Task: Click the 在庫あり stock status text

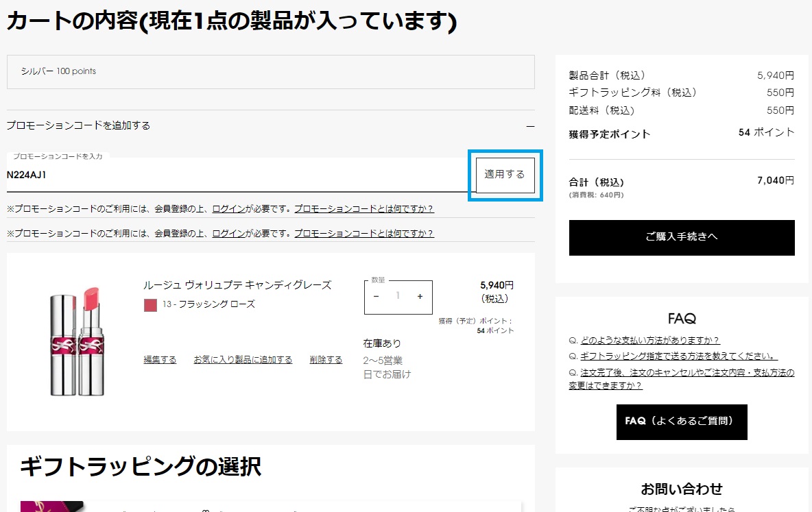Action: [382, 343]
